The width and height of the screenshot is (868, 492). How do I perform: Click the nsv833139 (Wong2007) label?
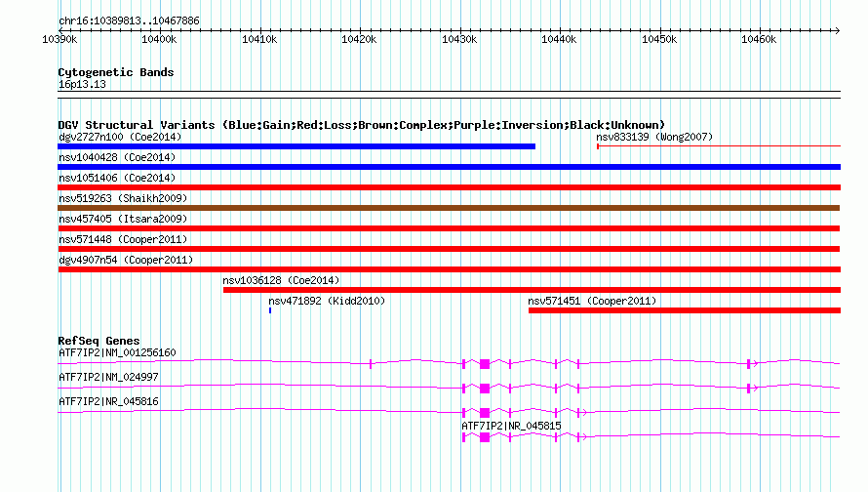[654, 137]
